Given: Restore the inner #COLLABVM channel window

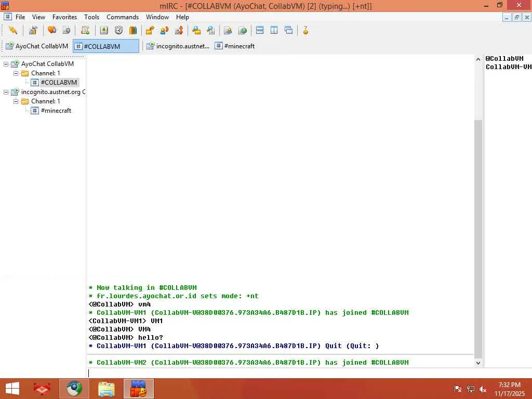Looking at the screenshot, I should (x=517, y=17).
